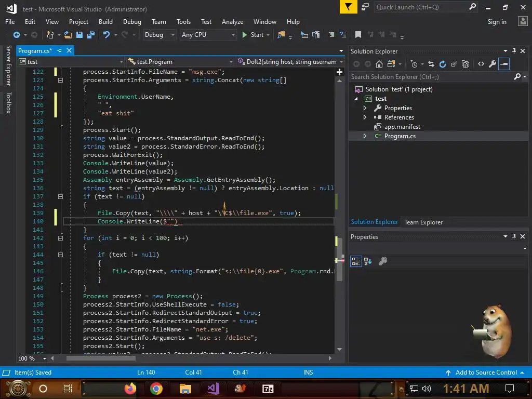Click the Start debugging button
532x399 pixels.
click(253, 35)
